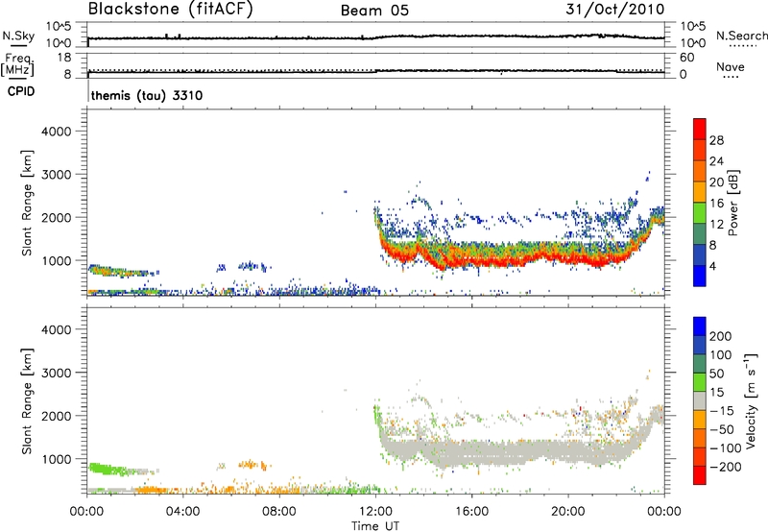Click the '4' power colorbar tick label

pyautogui.click(x=712, y=266)
